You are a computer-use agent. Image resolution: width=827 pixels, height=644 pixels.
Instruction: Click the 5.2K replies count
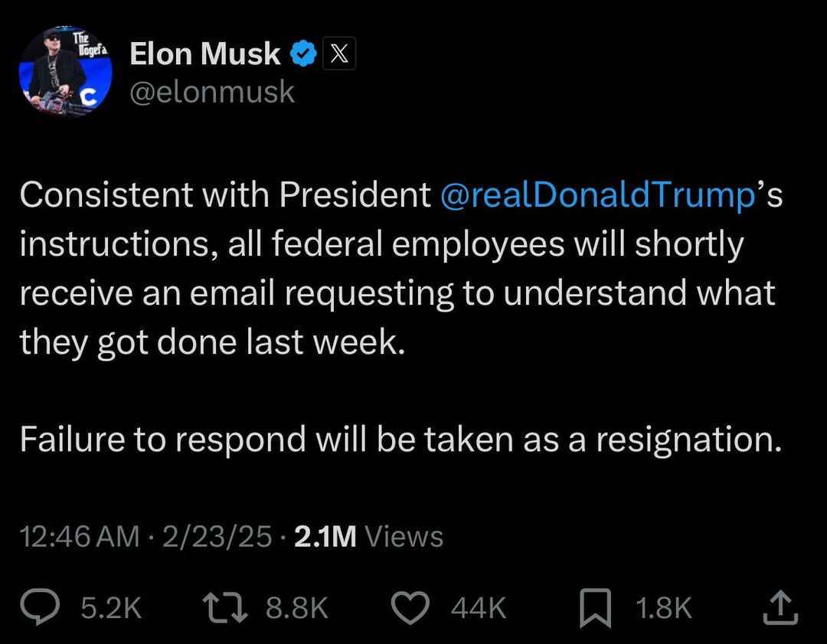[111, 607]
